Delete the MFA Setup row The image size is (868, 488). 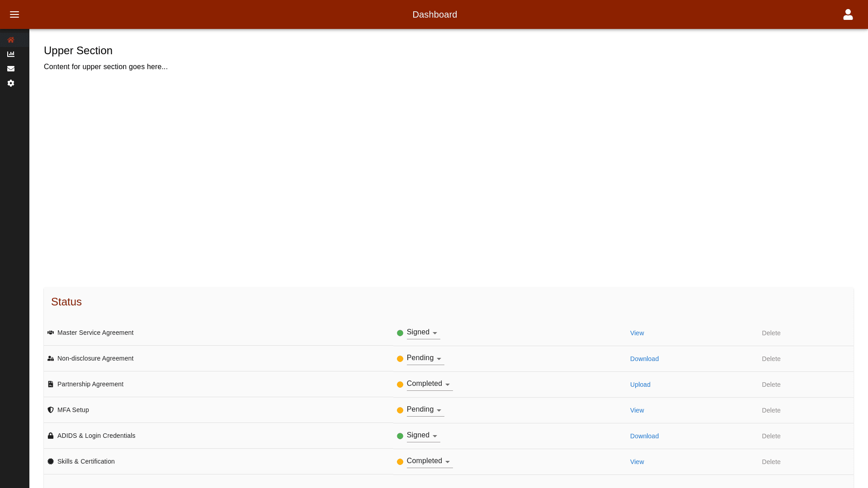click(x=771, y=410)
